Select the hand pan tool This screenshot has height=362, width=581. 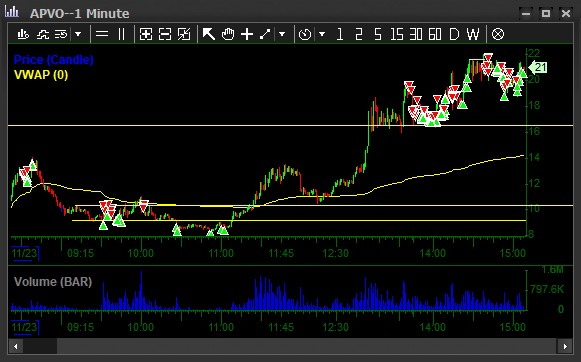click(x=228, y=34)
